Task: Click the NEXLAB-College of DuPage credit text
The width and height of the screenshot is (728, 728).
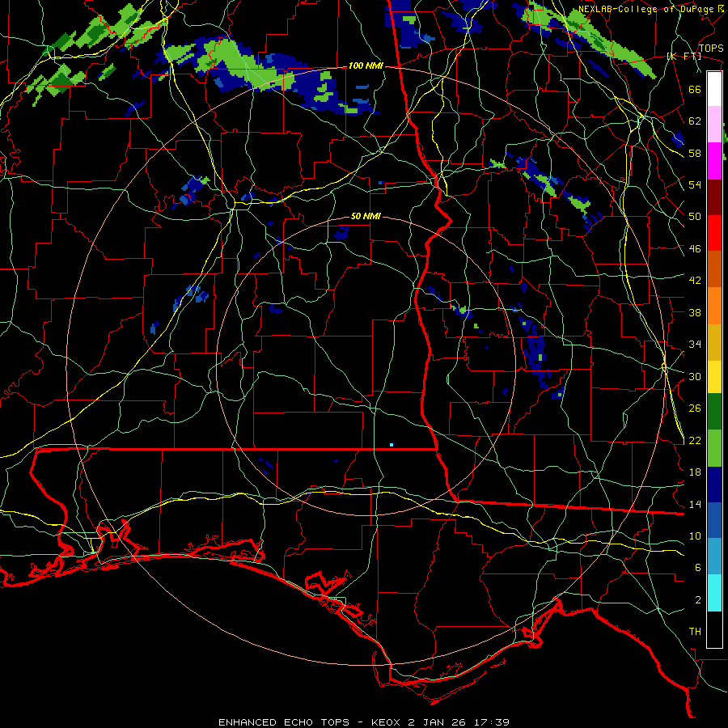Action: [x=650, y=9]
